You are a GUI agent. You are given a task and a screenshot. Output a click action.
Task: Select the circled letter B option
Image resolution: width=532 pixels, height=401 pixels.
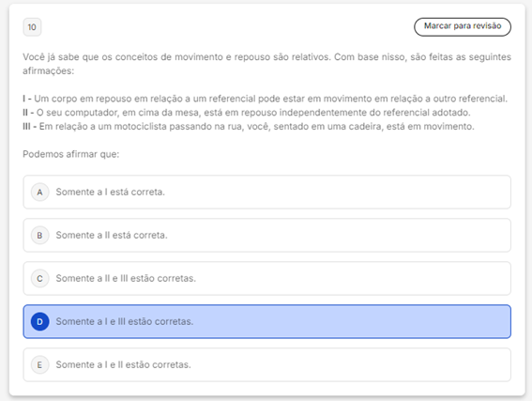[39, 236]
